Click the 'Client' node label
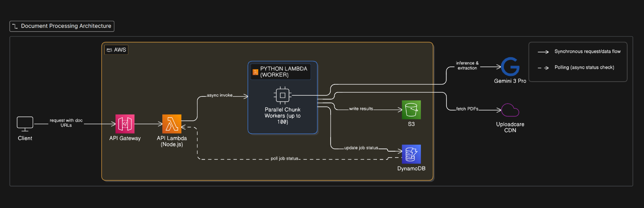644x208 pixels. (x=25, y=138)
